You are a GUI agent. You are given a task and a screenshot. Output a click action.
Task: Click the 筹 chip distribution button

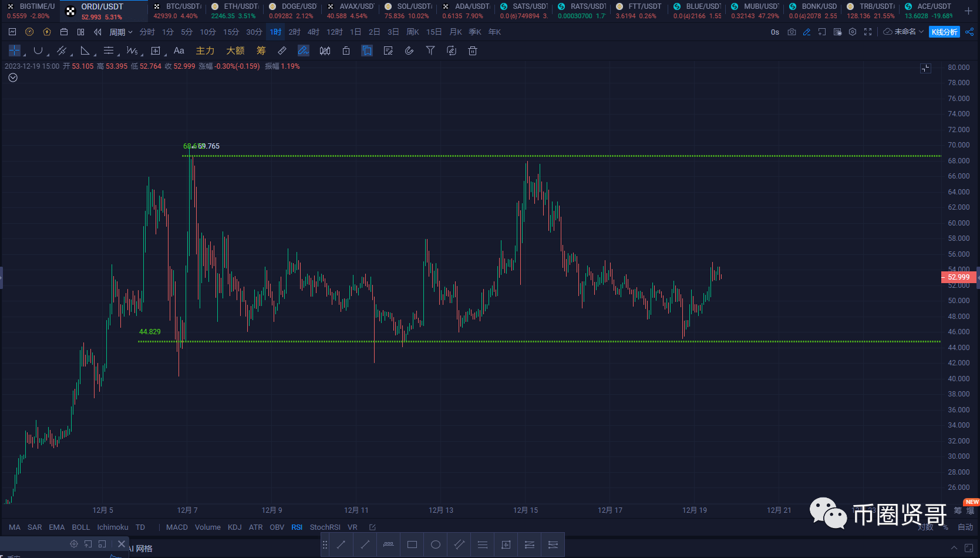pyautogui.click(x=261, y=51)
